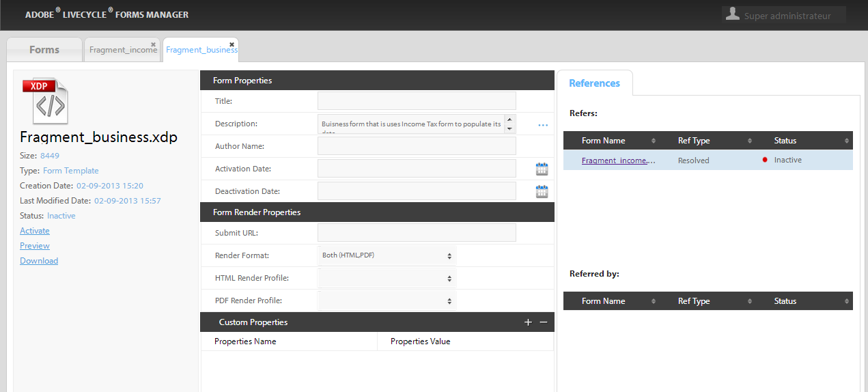Click the Super administrateur user icon
Screen dimensions: 868x392
[733, 14]
